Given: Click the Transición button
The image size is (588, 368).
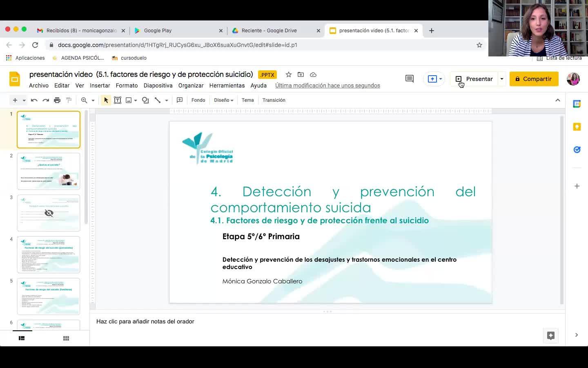Looking at the screenshot, I should click(274, 100).
